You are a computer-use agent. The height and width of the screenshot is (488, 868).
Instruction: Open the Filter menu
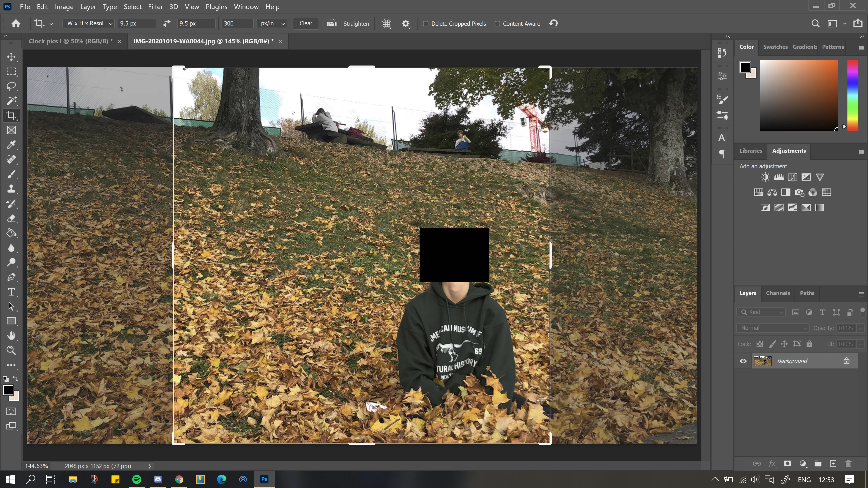(x=155, y=7)
